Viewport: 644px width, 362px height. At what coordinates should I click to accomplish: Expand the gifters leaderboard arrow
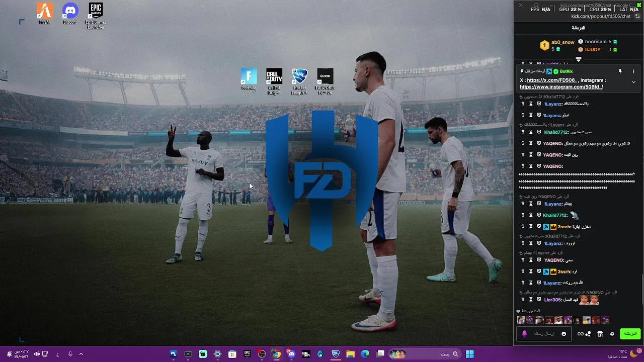[x=579, y=59]
